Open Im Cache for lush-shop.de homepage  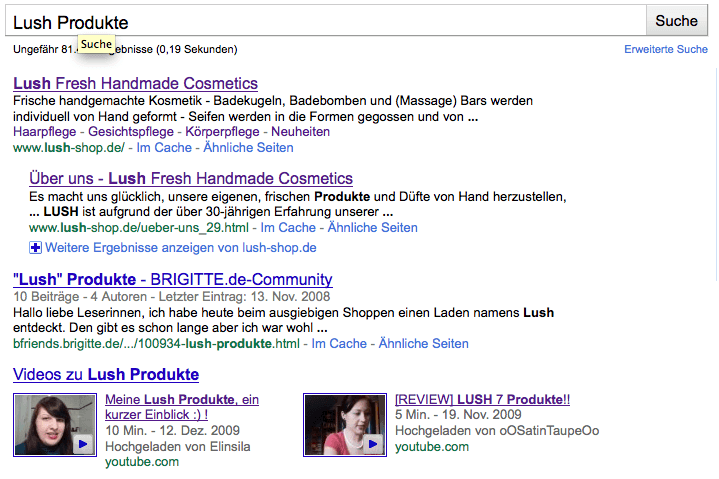[x=164, y=148]
